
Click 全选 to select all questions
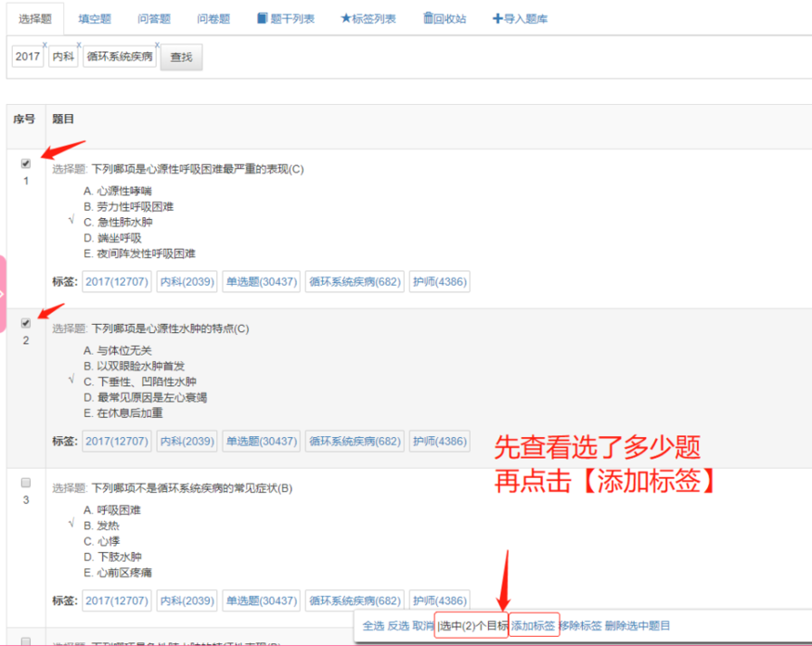[373, 627]
